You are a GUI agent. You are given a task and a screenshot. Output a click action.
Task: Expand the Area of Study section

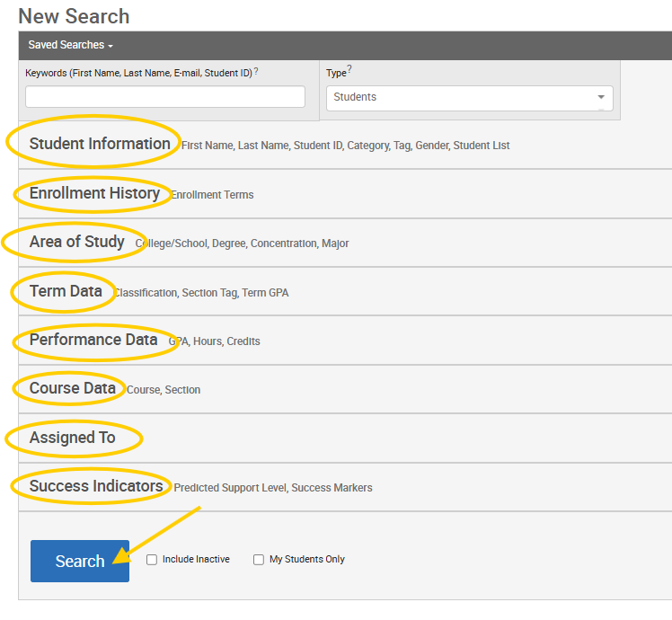tap(77, 242)
